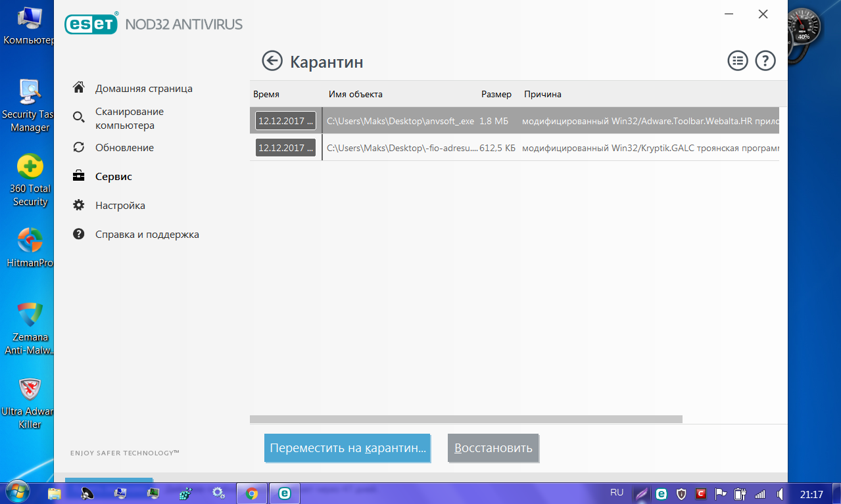Screen dimensions: 841x504
Task: Open help with the question mark icon
Action: pyautogui.click(x=765, y=61)
